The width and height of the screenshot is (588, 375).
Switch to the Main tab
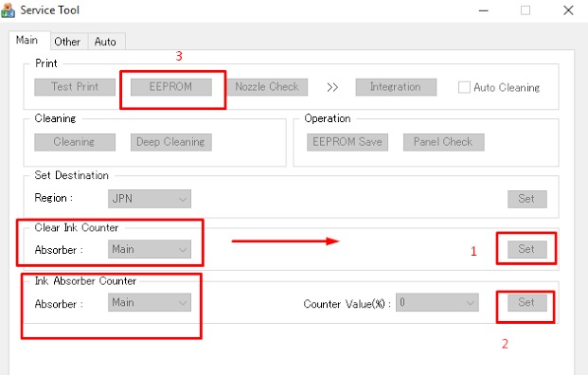coord(28,40)
